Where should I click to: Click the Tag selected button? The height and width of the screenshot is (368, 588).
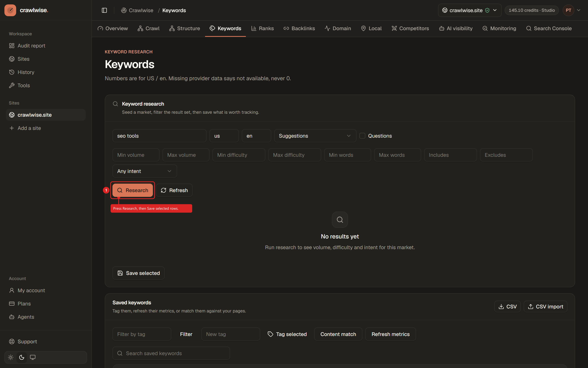click(287, 334)
